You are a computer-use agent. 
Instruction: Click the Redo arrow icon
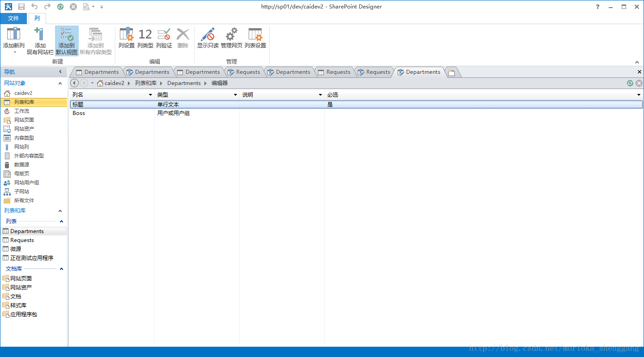(x=47, y=7)
